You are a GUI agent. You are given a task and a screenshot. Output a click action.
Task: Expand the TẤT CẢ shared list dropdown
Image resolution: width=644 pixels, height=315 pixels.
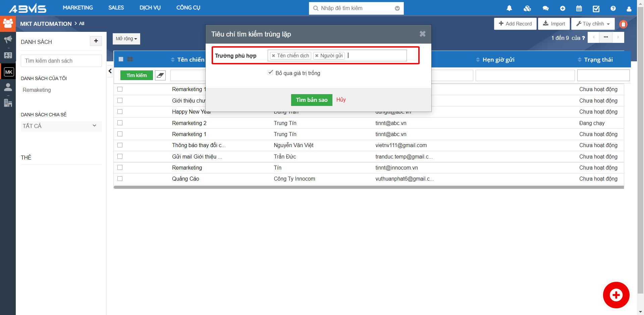61,126
